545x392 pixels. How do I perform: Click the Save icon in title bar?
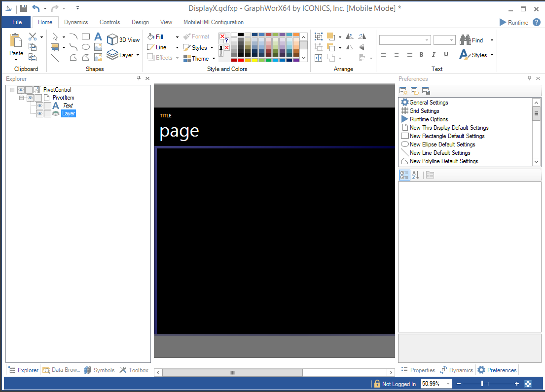click(24, 8)
